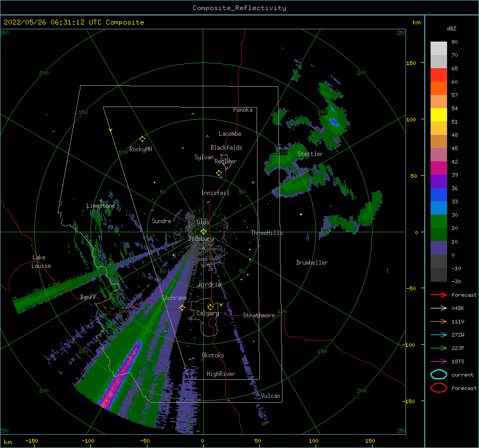This screenshot has height=448, width=479.
Task: Click the blue storm cell northeast of Stettler
Action: point(334,121)
